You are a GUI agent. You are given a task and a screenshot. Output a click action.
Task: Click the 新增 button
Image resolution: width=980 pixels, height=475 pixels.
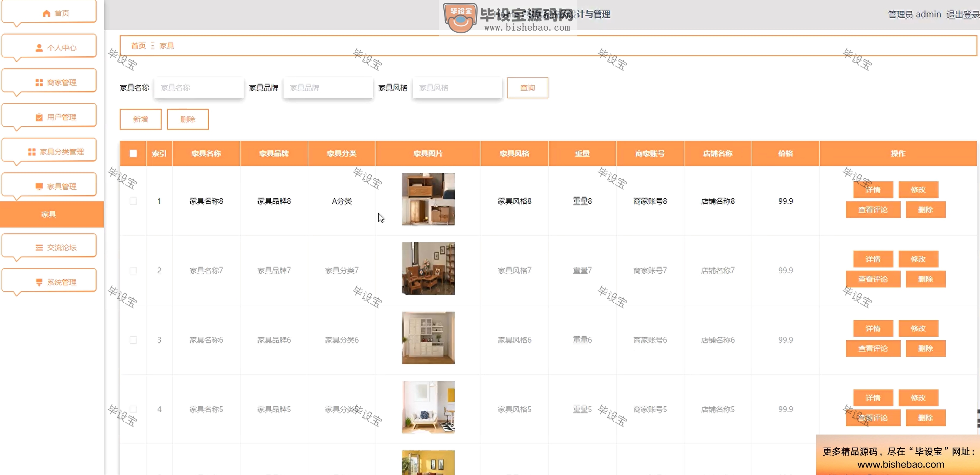(x=141, y=119)
